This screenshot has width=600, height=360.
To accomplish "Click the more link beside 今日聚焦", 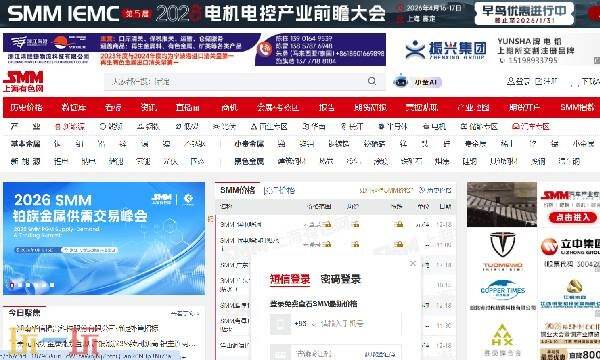I will pos(185,314).
